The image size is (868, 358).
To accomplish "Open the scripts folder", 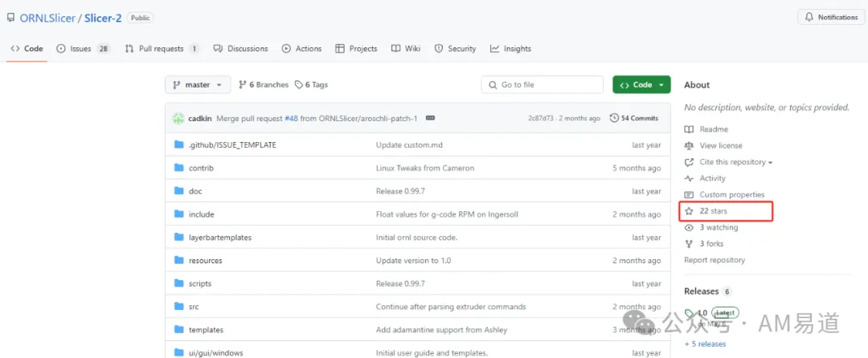I will click(x=200, y=283).
